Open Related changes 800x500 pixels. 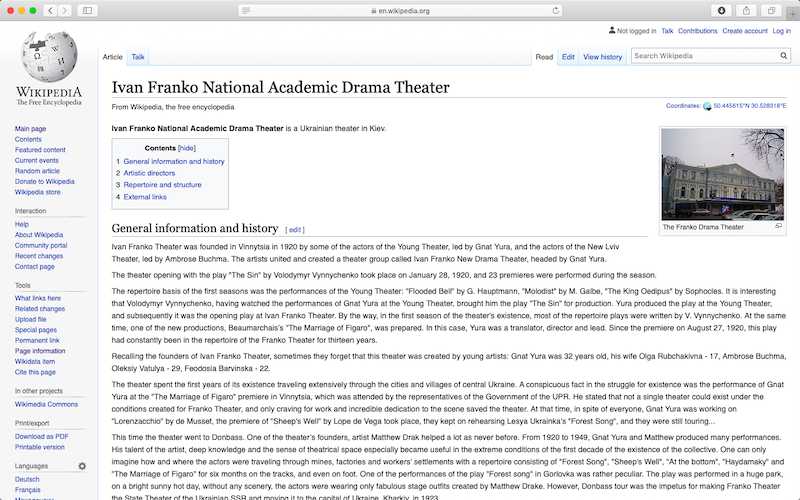pyautogui.click(x=40, y=309)
